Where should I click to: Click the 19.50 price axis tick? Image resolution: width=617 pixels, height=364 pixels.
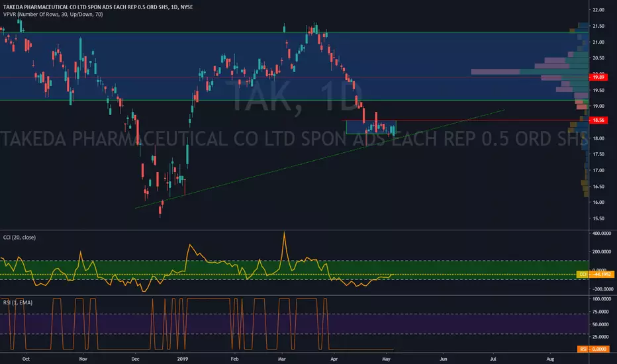(598, 90)
